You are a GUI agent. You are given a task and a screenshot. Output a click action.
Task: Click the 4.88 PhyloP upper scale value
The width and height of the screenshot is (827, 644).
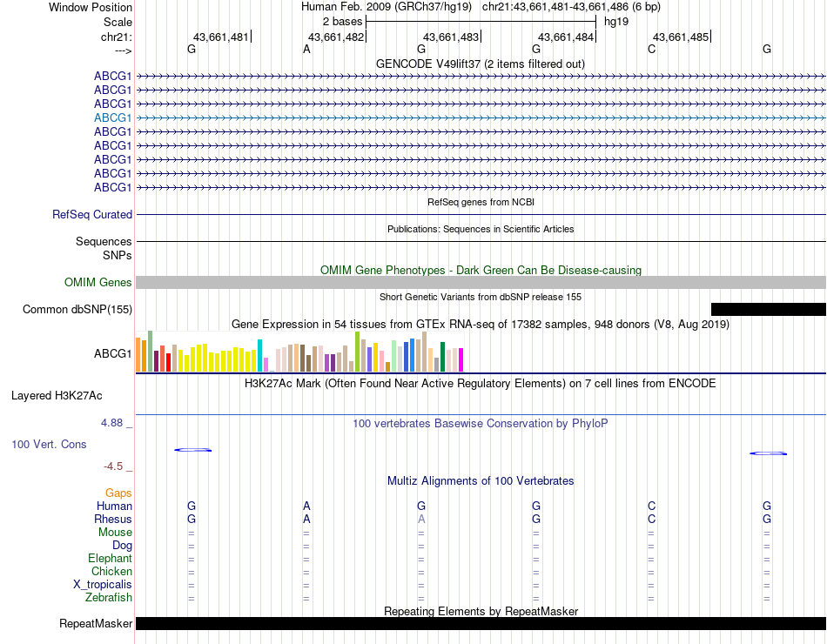pos(111,422)
